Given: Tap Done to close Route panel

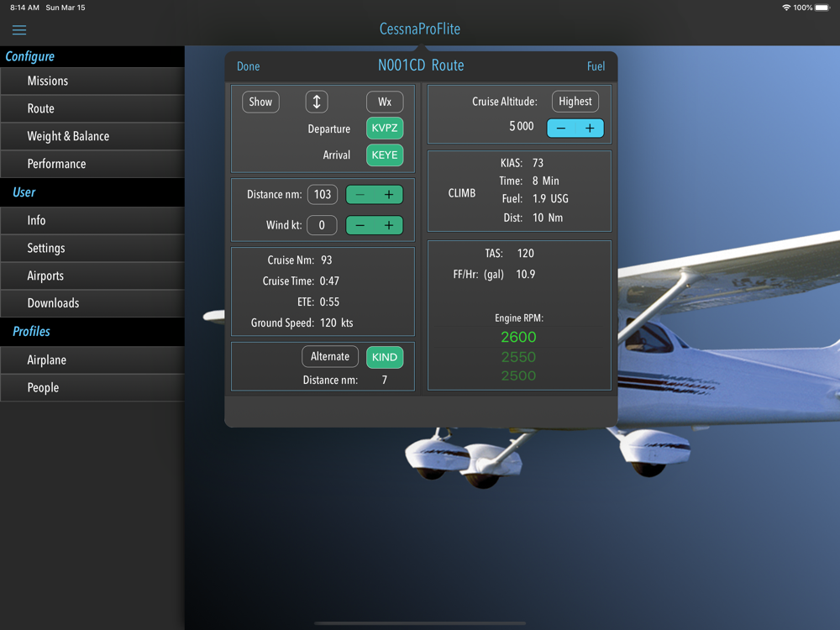Looking at the screenshot, I should point(248,66).
